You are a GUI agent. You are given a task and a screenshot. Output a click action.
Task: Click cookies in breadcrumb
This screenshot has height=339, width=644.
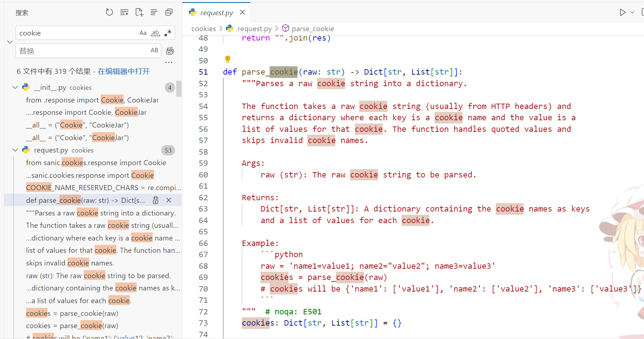[x=204, y=29]
